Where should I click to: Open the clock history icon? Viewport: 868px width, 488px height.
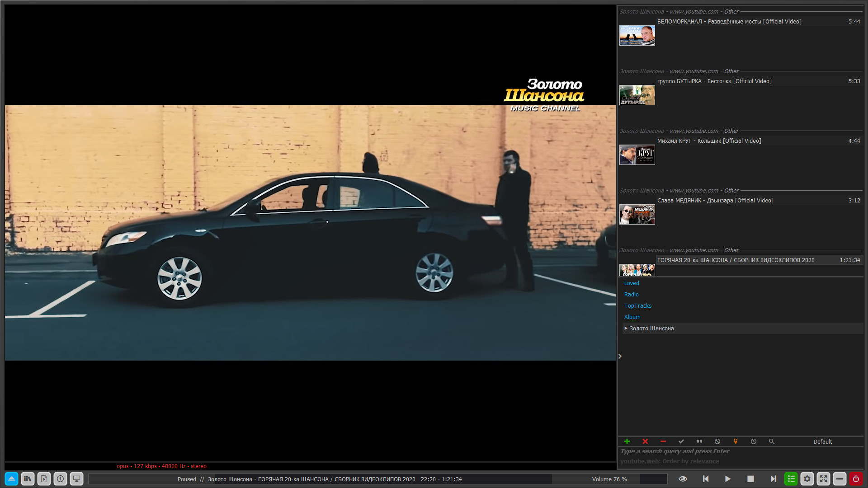[x=754, y=441]
